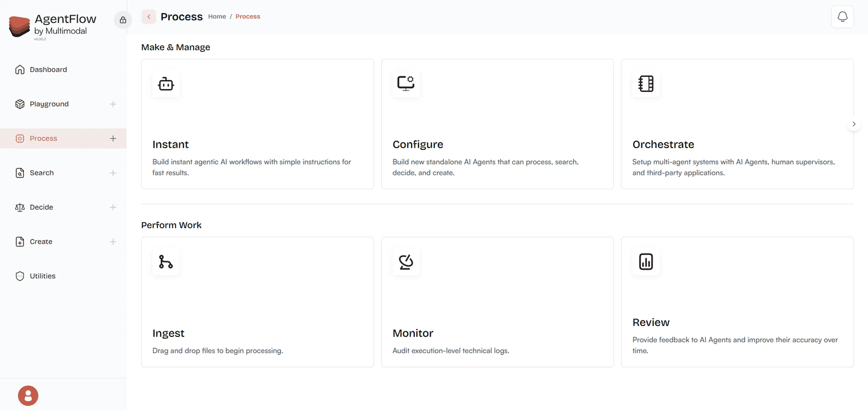Click the Review chart icon
This screenshot has width=868, height=411.
click(645, 262)
